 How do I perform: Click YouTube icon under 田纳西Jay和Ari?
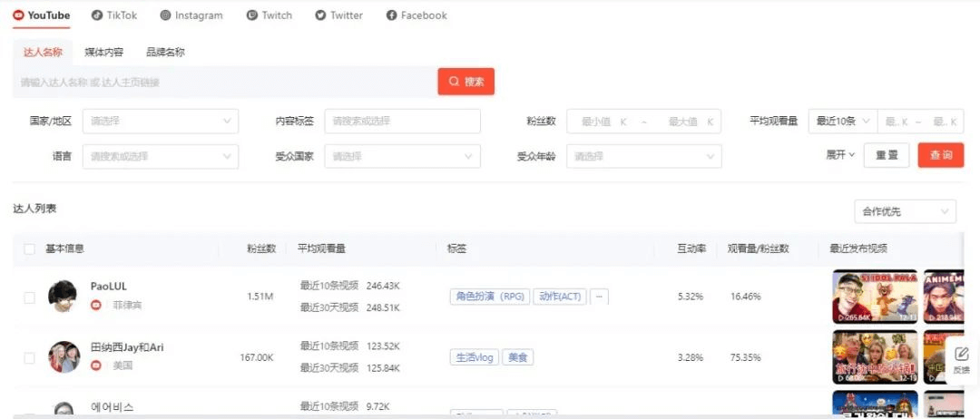point(96,365)
